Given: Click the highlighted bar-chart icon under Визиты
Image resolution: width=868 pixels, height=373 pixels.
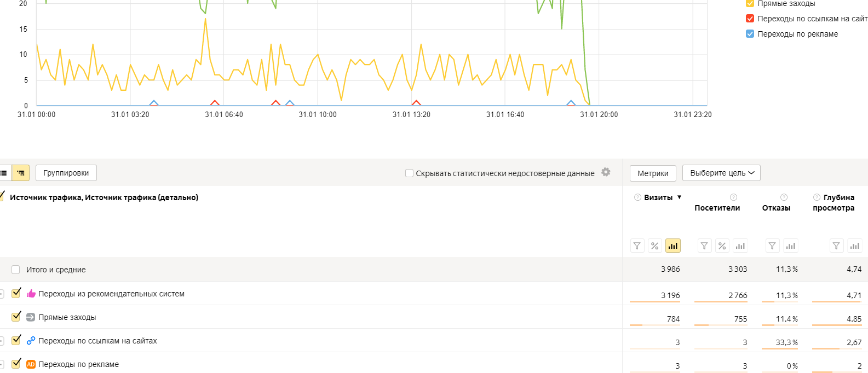Looking at the screenshot, I should point(673,246).
